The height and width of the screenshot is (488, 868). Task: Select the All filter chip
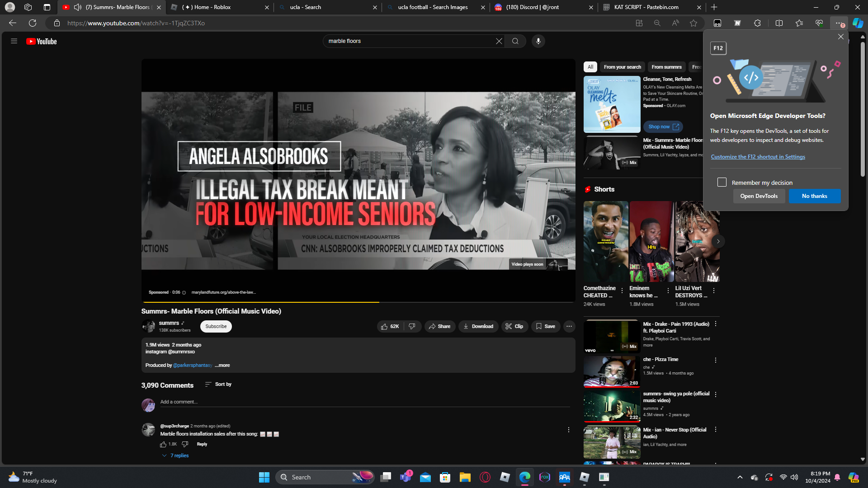click(590, 67)
